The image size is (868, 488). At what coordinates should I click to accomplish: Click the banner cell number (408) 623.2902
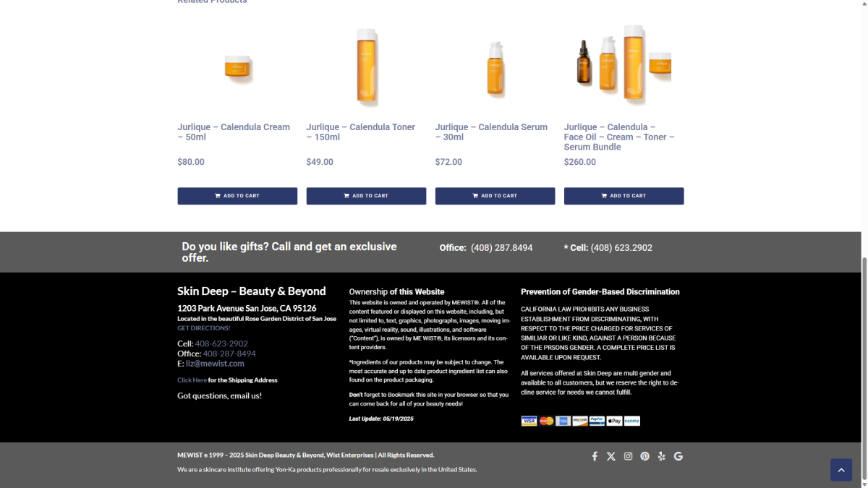tap(621, 248)
